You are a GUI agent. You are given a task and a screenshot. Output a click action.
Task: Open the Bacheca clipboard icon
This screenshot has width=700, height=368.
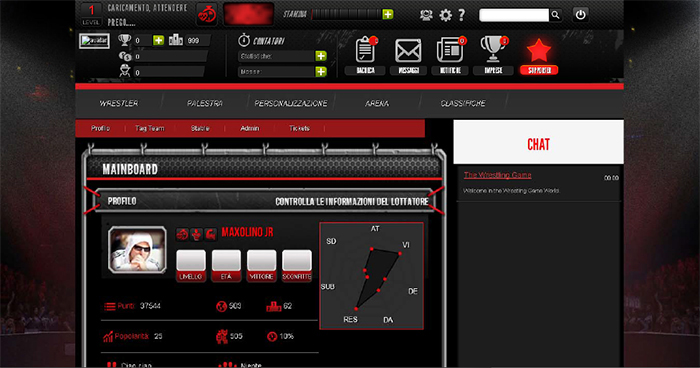click(365, 50)
